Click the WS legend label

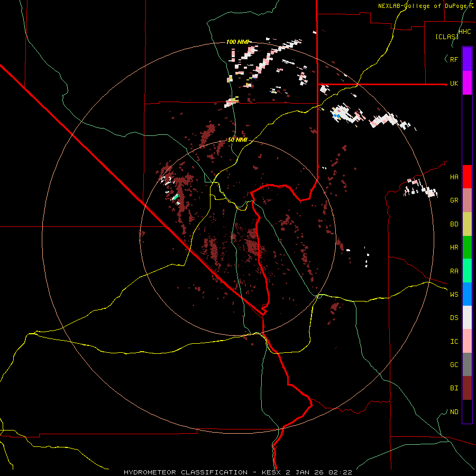454,294
